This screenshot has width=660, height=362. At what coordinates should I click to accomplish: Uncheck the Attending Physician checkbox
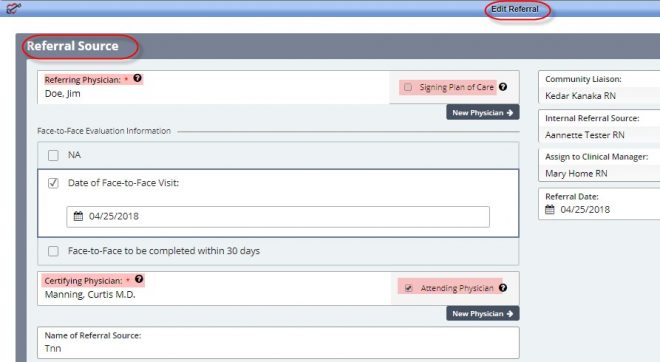[x=408, y=288]
